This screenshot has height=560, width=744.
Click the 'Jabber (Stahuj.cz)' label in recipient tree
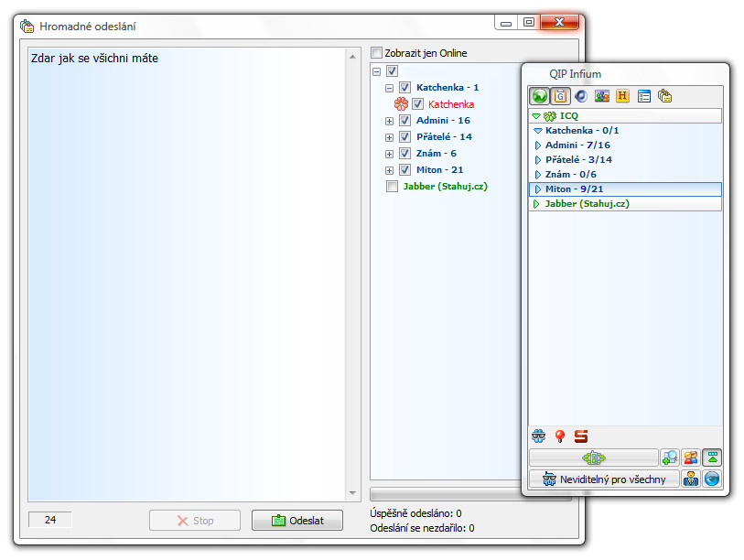tap(445, 187)
